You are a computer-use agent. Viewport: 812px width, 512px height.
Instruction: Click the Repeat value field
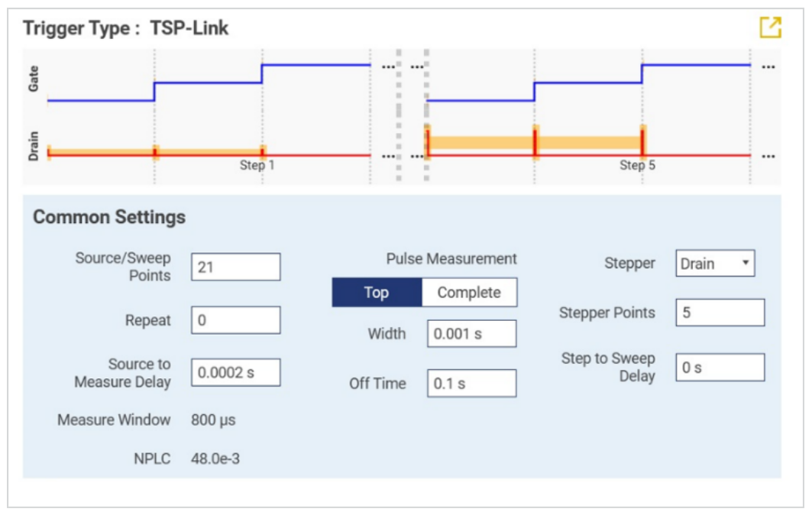235,320
